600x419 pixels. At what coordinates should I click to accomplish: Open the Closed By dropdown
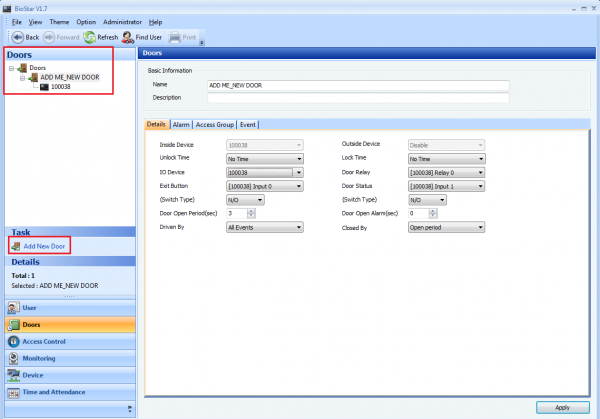tap(446, 227)
